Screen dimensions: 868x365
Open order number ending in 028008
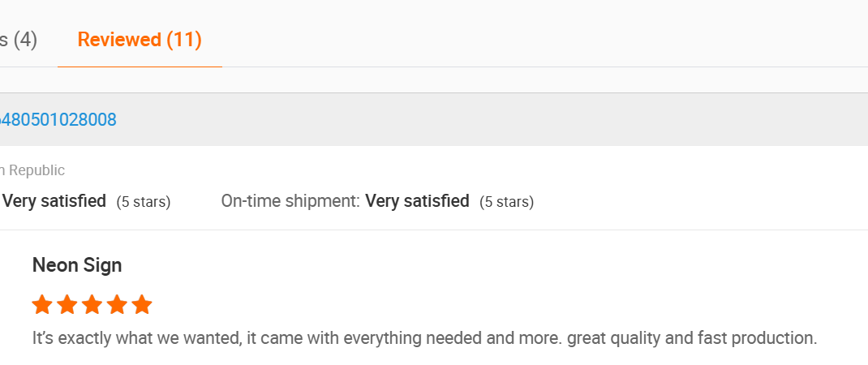point(58,120)
